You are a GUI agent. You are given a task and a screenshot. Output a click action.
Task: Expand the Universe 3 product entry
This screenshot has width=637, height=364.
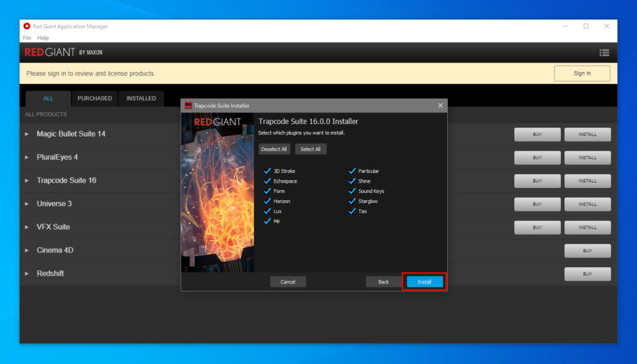[x=27, y=204]
